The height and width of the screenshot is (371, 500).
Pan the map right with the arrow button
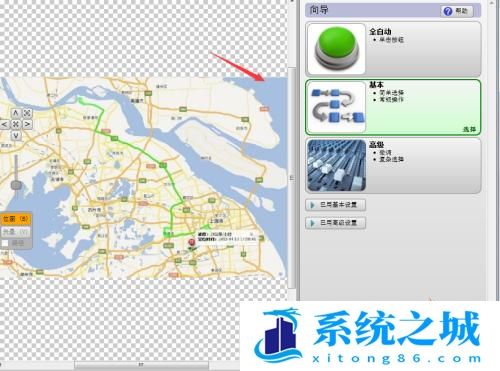pyautogui.click(x=27, y=124)
